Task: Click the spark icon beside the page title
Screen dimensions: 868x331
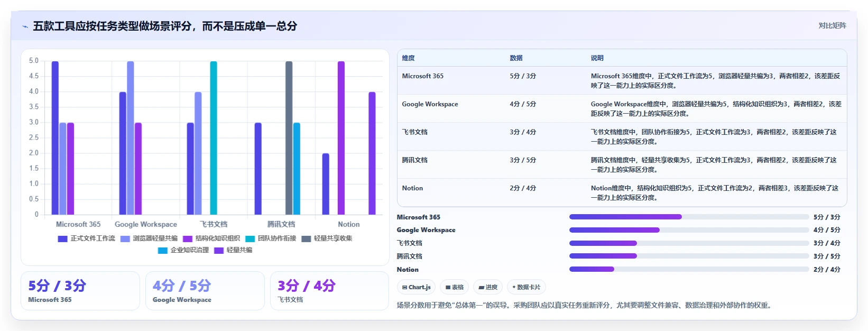Action: click(25, 26)
